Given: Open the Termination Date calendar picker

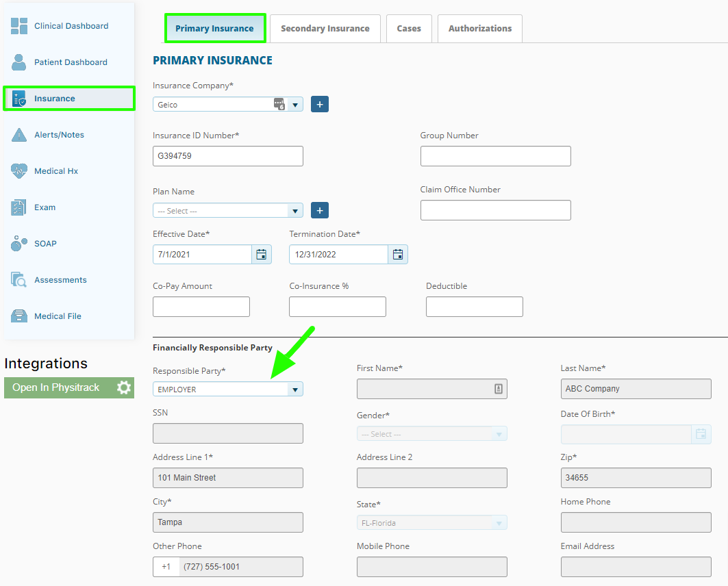Looking at the screenshot, I should (x=398, y=254).
